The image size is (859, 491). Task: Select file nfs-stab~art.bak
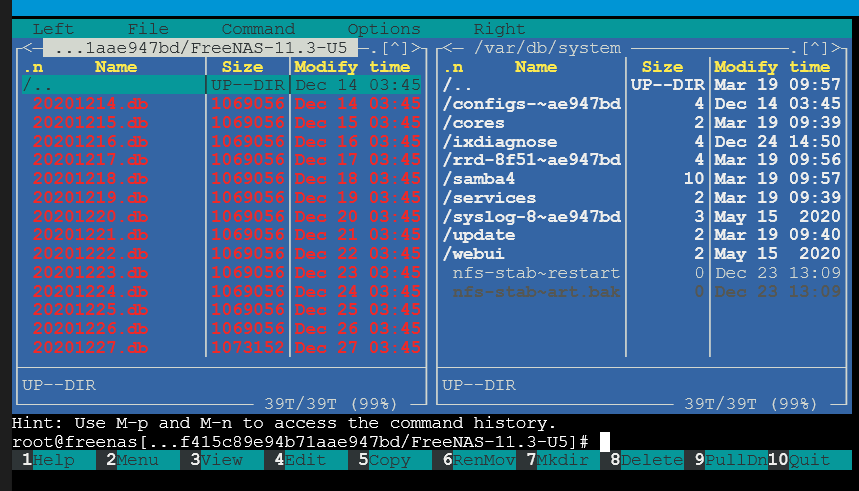[642, 291]
